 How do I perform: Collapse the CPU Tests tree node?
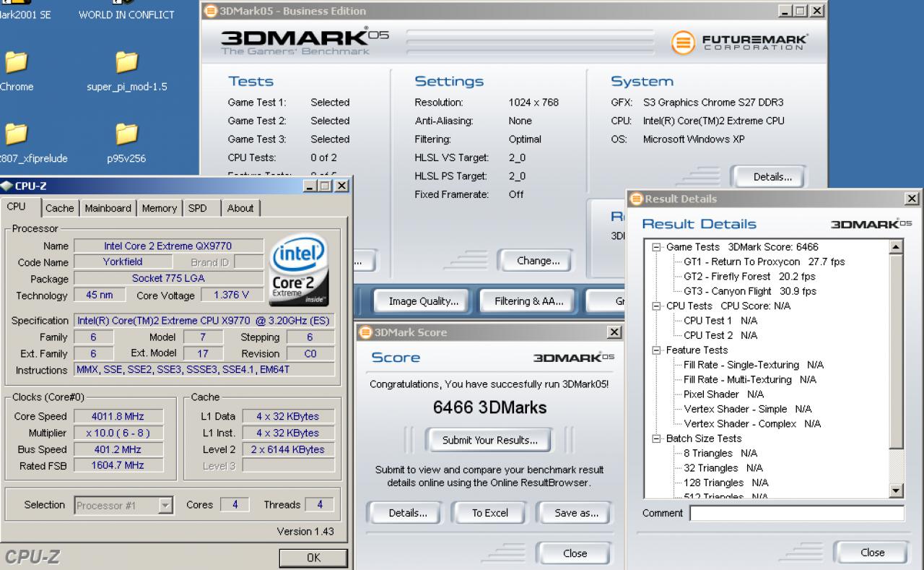pyautogui.click(x=656, y=306)
